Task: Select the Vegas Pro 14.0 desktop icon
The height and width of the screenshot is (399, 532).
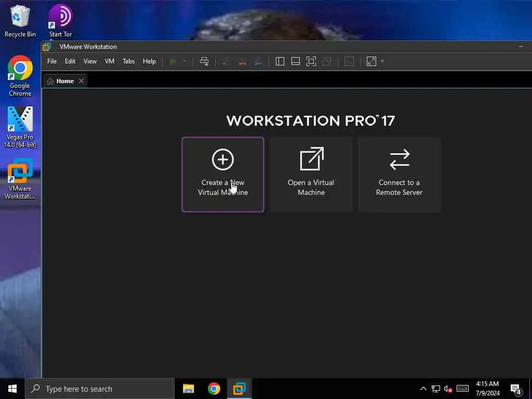Action: click(x=20, y=128)
